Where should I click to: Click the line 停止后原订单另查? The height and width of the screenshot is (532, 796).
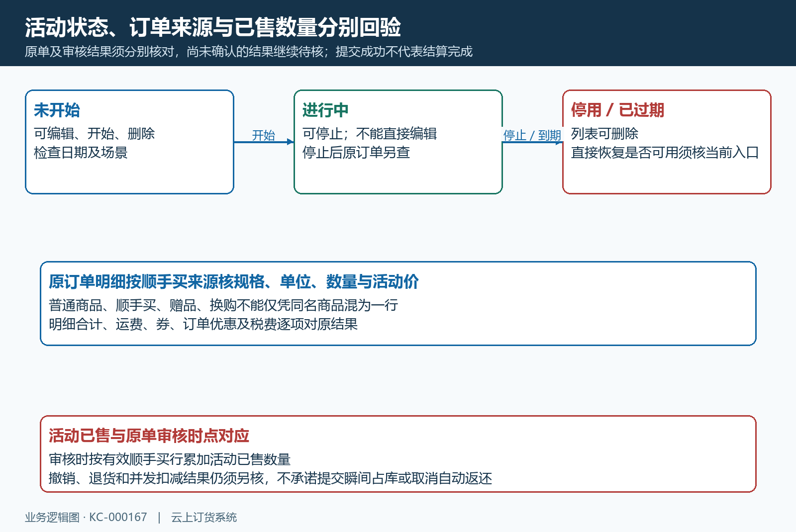(x=356, y=153)
